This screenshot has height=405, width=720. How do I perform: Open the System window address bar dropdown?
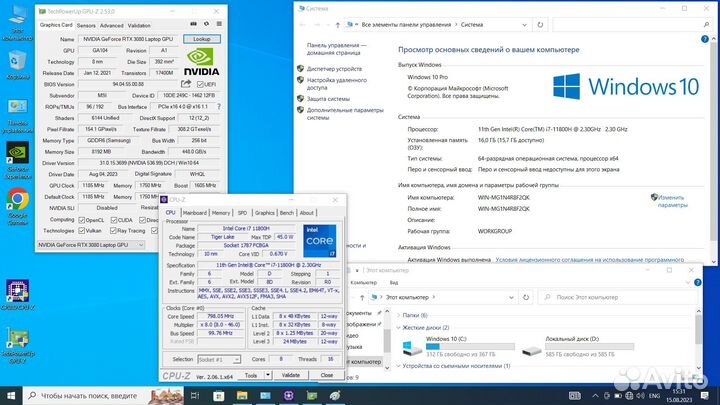click(x=524, y=25)
